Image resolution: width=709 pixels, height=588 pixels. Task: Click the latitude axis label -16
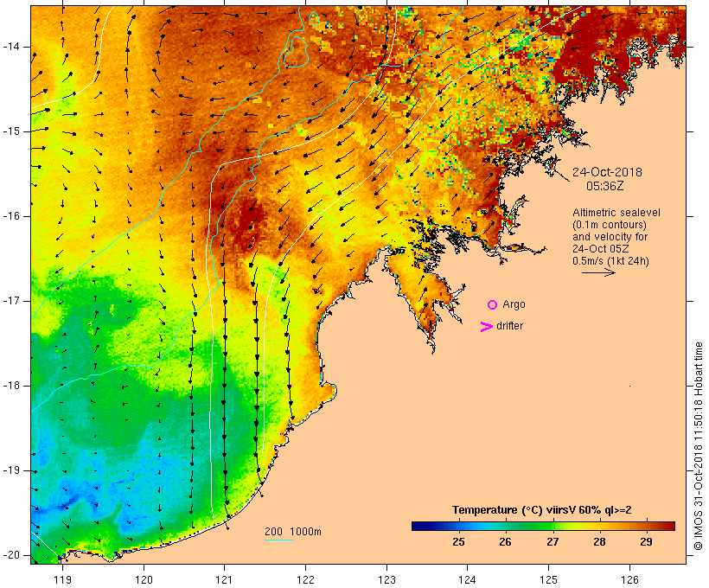[x=11, y=216]
